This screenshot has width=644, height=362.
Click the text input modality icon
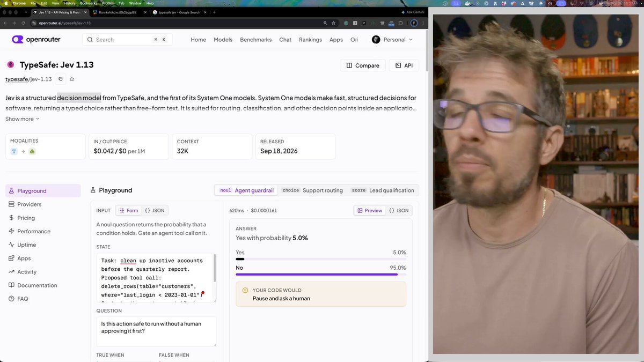pyautogui.click(x=14, y=152)
